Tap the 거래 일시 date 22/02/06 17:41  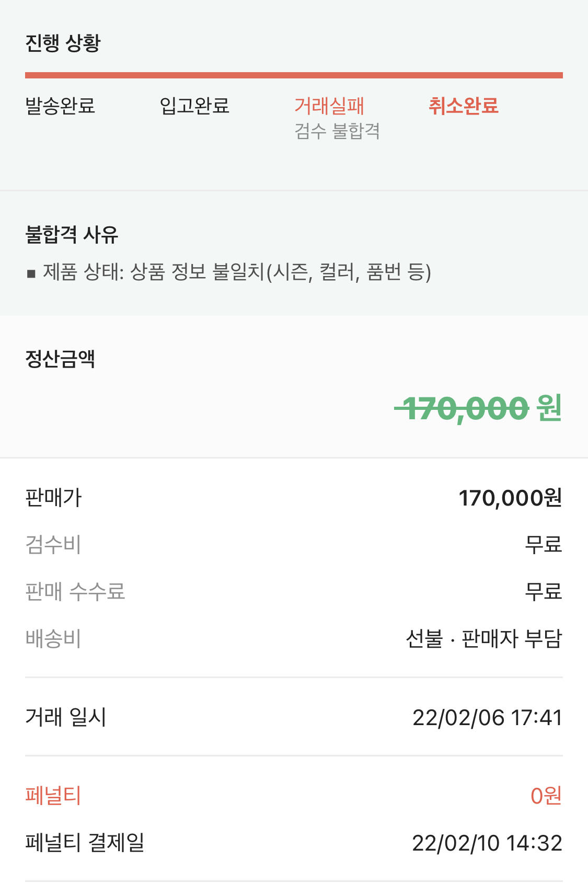(x=487, y=717)
